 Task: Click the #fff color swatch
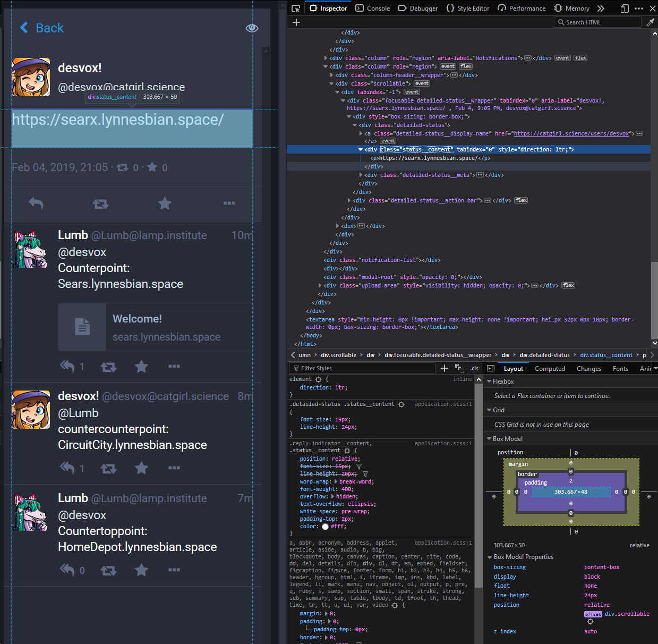pyautogui.click(x=325, y=527)
